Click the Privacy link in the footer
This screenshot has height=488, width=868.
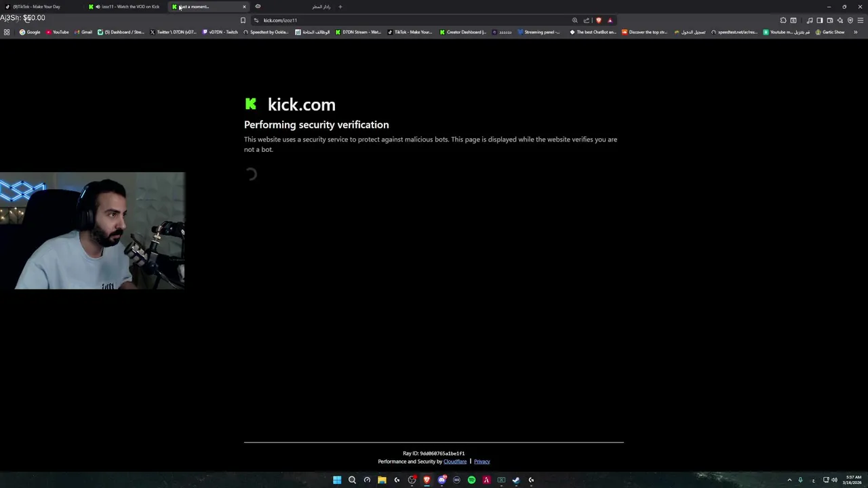(x=481, y=462)
